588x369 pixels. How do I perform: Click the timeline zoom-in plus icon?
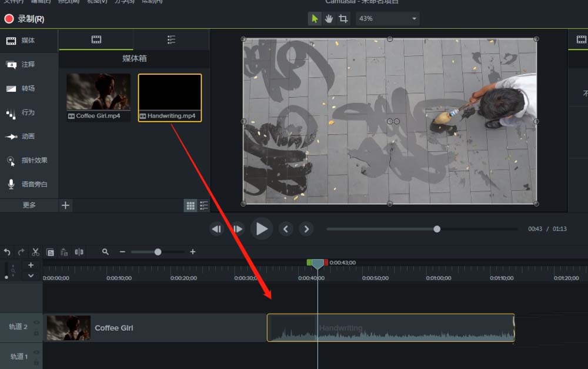coord(192,252)
